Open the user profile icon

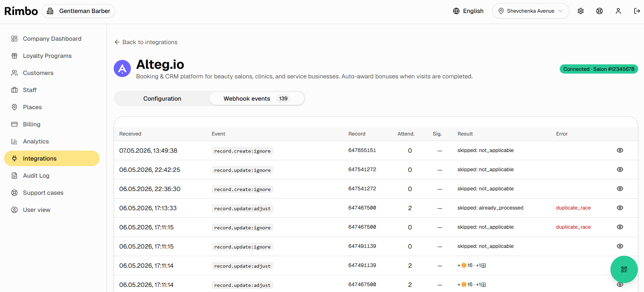pyautogui.click(x=618, y=11)
